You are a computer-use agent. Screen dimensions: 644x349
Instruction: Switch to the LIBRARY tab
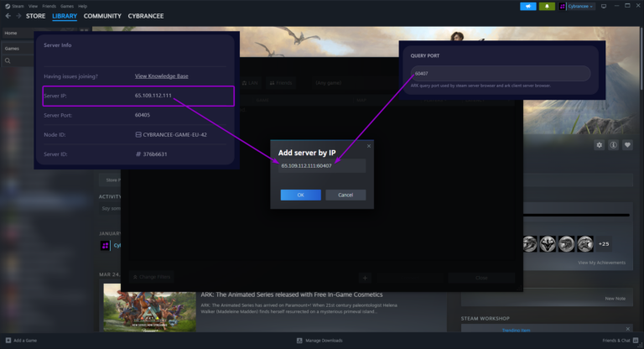pyautogui.click(x=65, y=16)
